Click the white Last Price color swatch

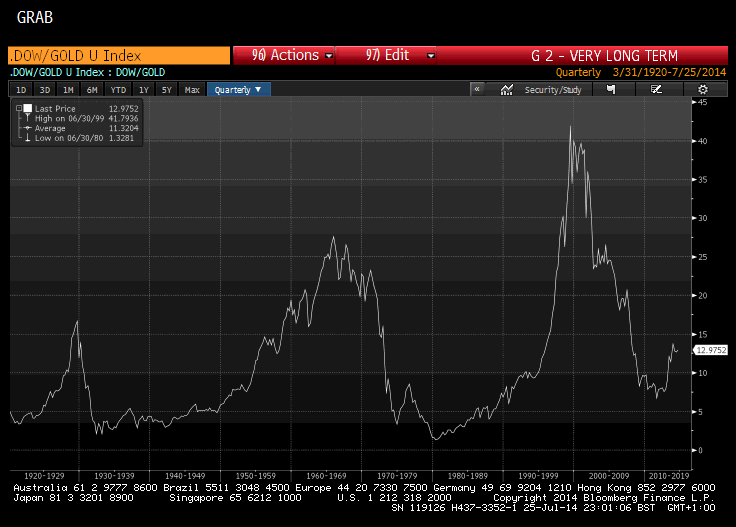28,108
